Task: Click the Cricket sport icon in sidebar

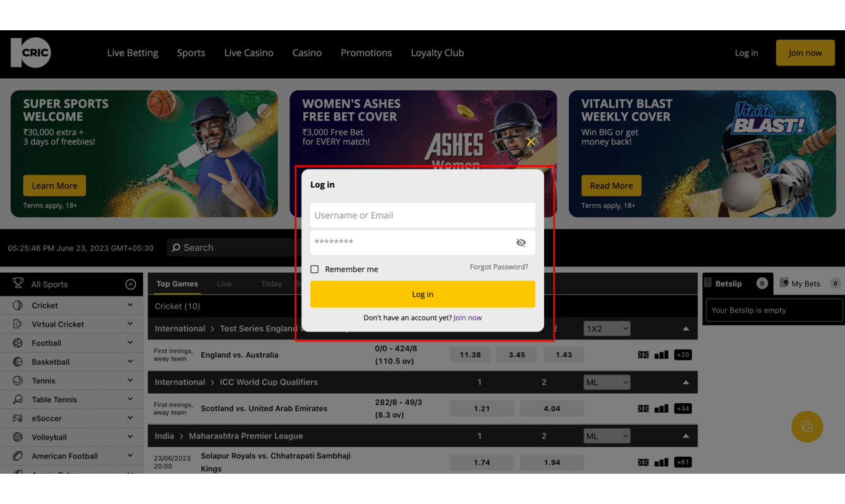Action: tap(18, 306)
